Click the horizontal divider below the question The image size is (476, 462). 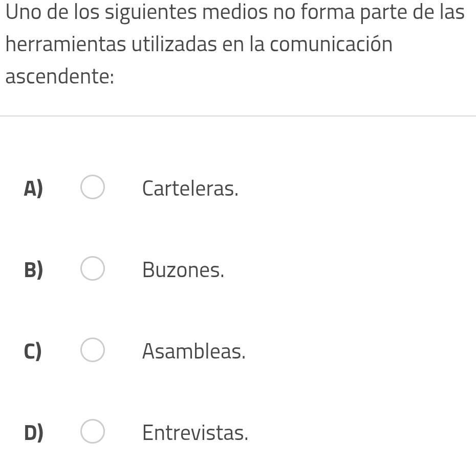coord(238,116)
